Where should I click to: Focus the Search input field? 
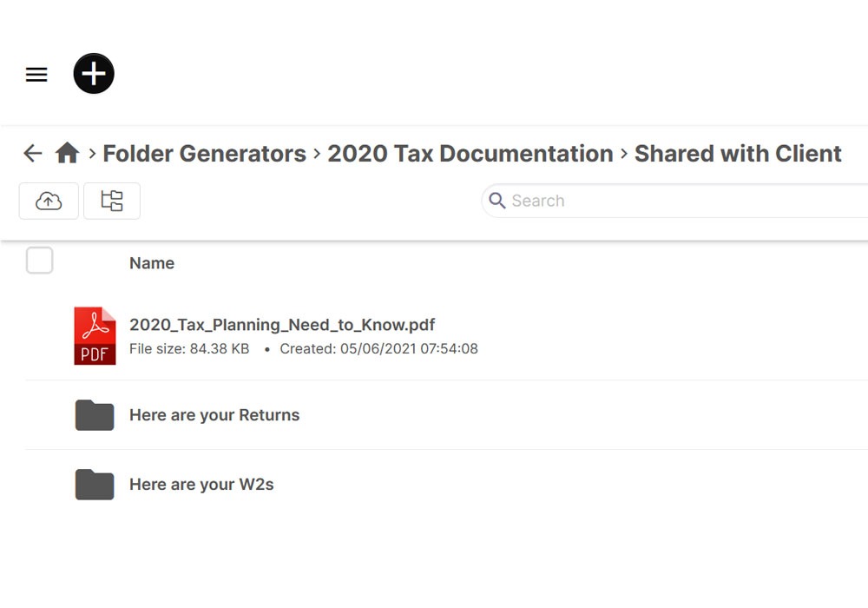pyautogui.click(x=677, y=201)
